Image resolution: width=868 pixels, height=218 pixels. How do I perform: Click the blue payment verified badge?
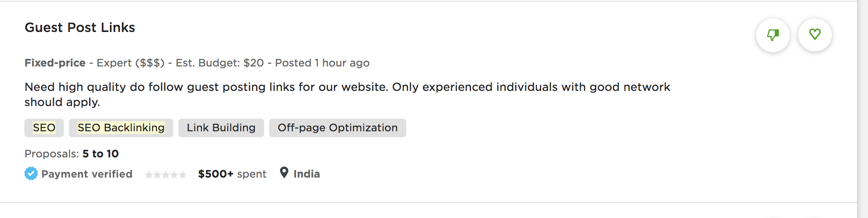31,173
